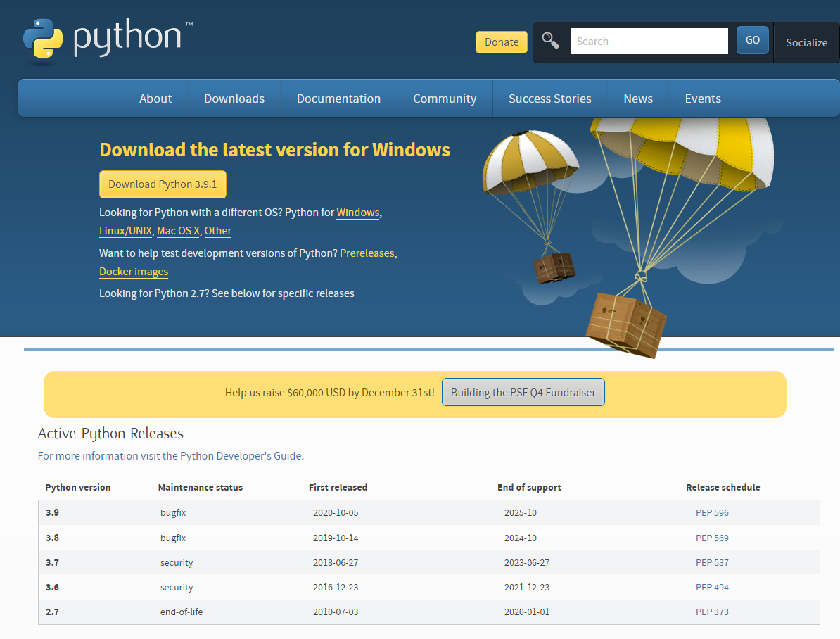The image size is (840, 639).
Task: Click the 2020-10-05 first released date
Action: [x=336, y=513]
